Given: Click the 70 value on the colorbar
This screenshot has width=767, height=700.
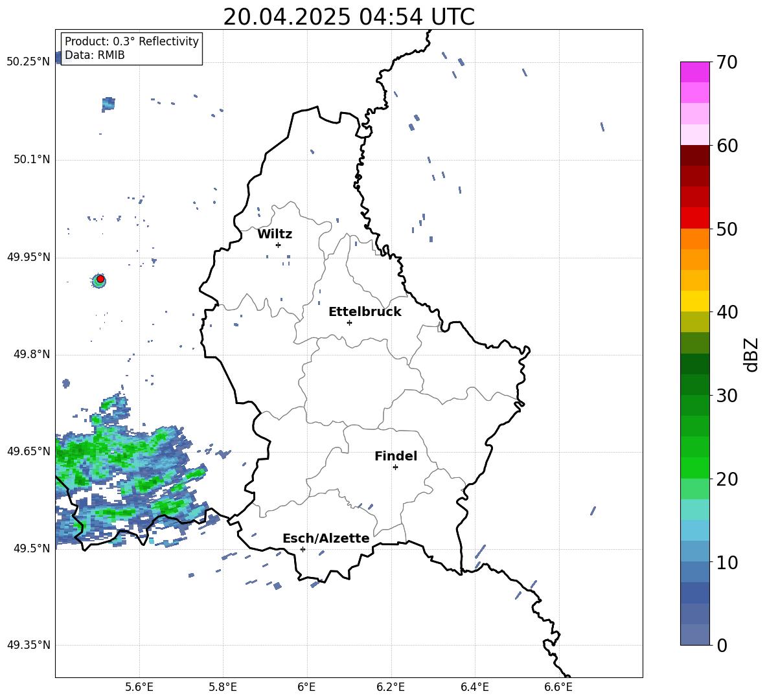Looking at the screenshot, I should point(726,63).
